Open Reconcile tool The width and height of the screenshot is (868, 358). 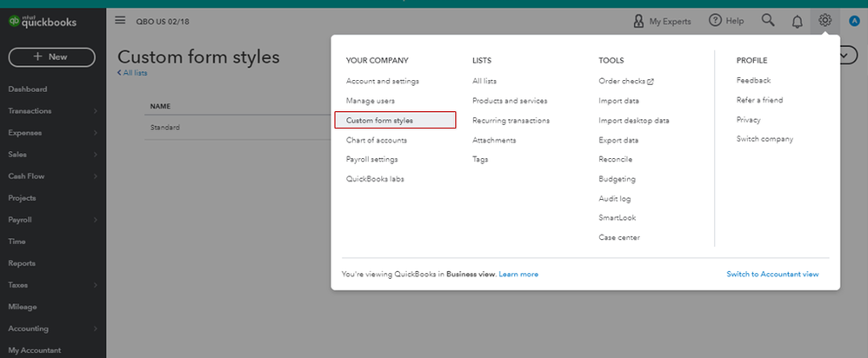(x=615, y=159)
